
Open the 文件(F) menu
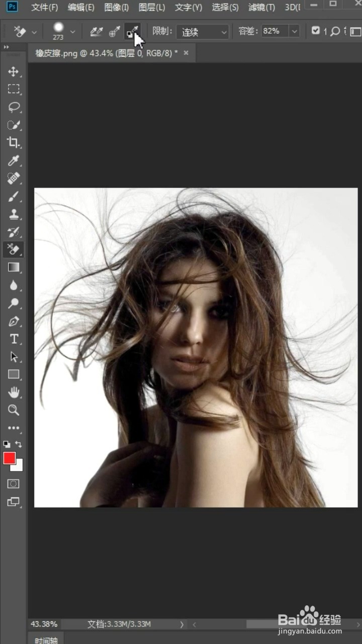pyautogui.click(x=45, y=8)
